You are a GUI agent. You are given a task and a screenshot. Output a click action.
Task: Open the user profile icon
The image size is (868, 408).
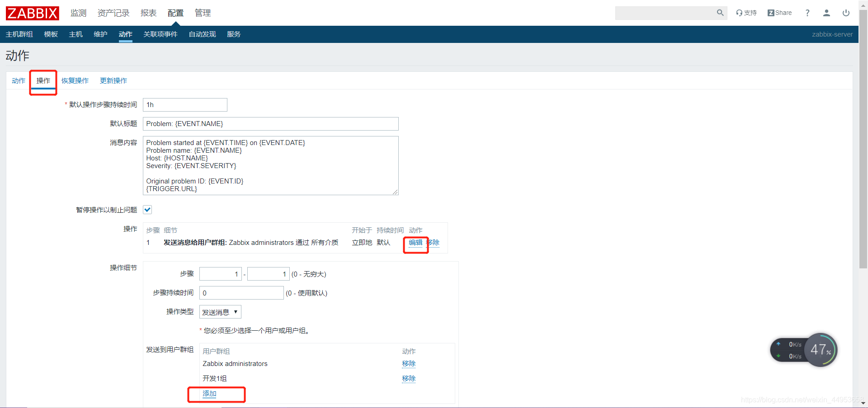[x=826, y=13]
